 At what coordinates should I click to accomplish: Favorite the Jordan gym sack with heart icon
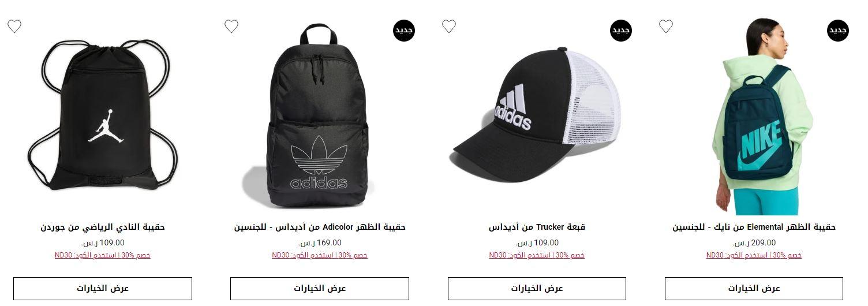tap(14, 26)
